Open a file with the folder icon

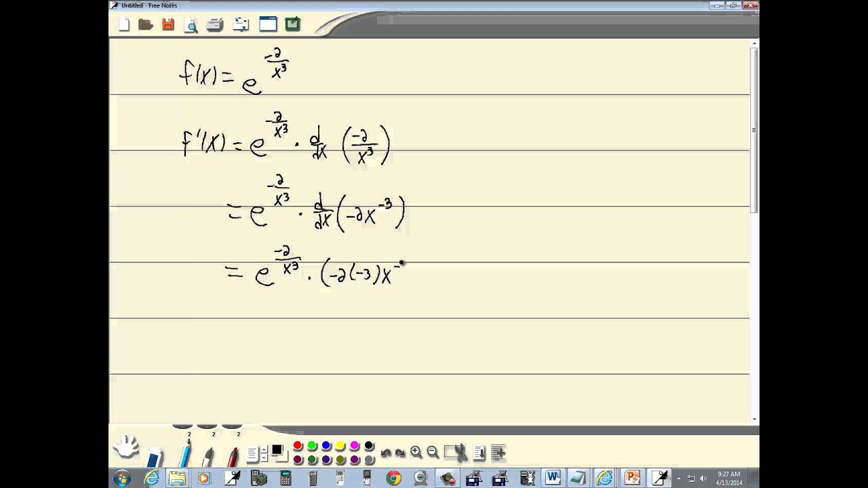(145, 25)
